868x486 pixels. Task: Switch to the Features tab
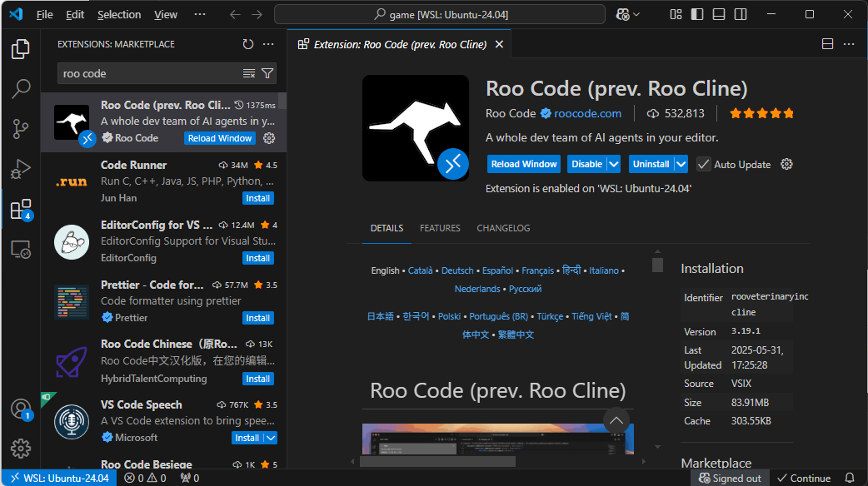pos(440,228)
